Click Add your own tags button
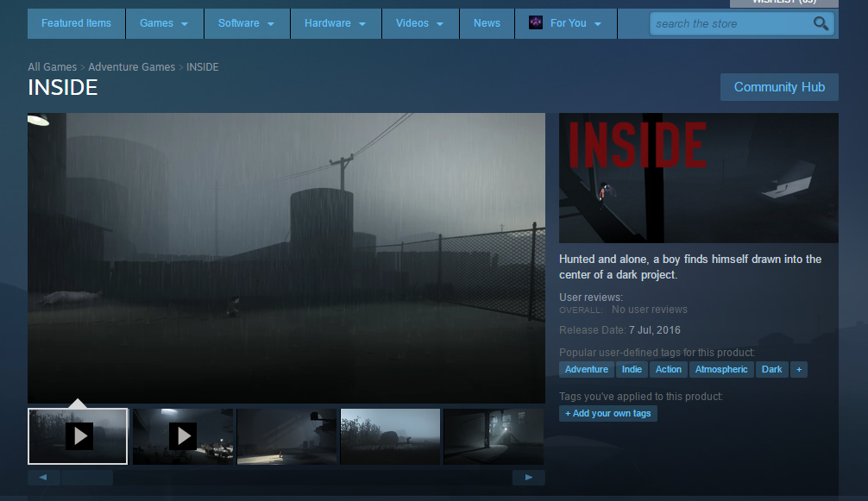868x501 pixels. point(607,414)
